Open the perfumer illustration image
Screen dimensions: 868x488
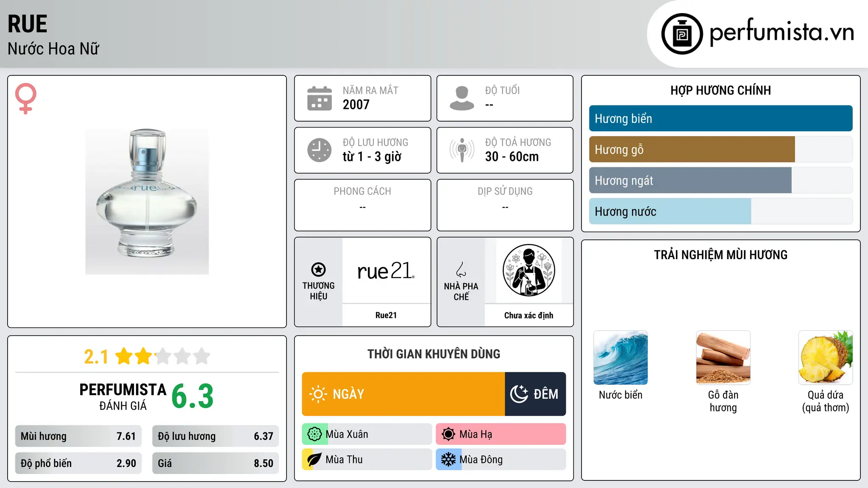pos(529,270)
